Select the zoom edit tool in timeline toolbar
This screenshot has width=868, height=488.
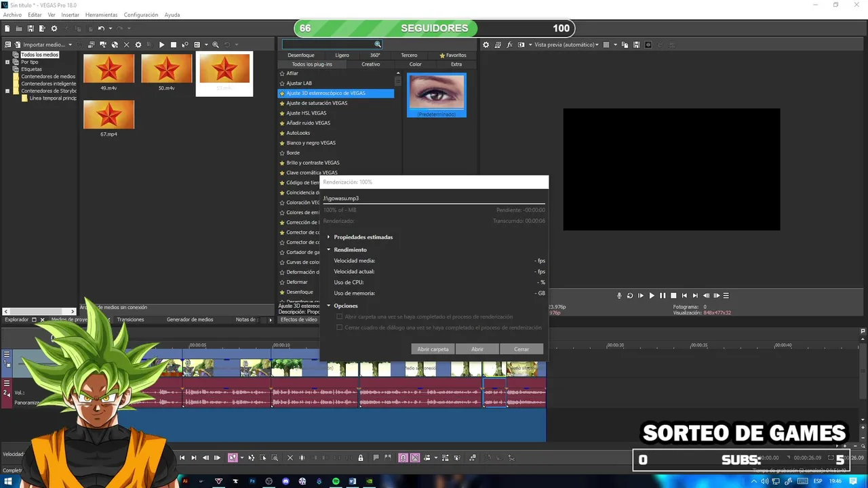275,457
